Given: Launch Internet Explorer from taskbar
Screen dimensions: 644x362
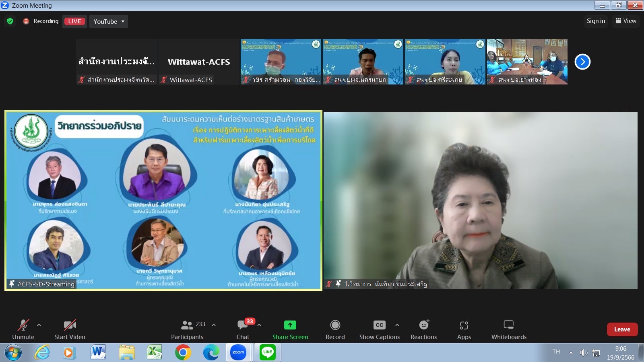Looking at the screenshot, I should (42, 353).
